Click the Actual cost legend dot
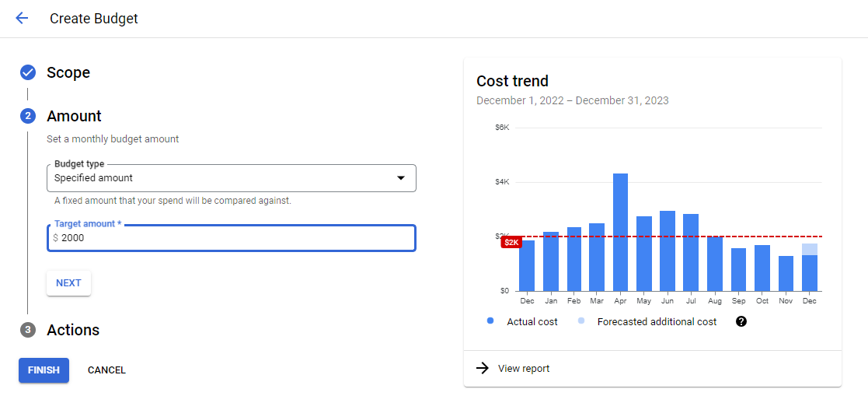868x417 pixels. [490, 321]
